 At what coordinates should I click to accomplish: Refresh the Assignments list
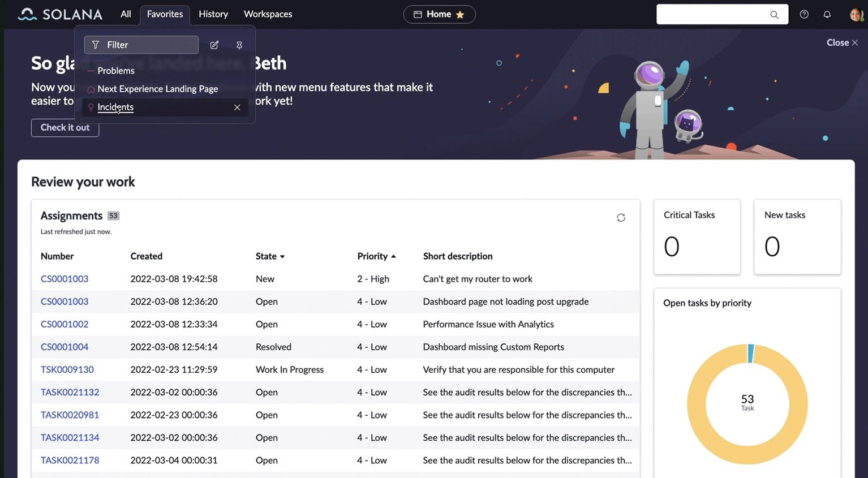[621, 217]
